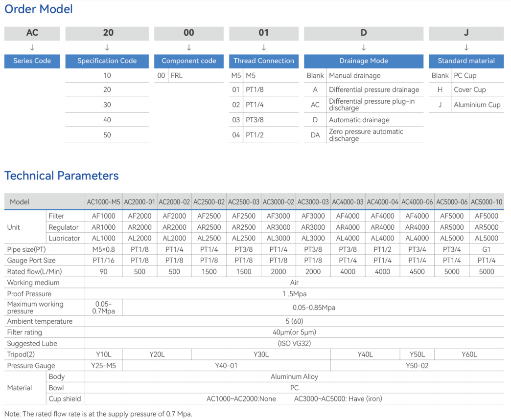This screenshot has width=511, height=420.
Task: Click the 'AC4000-06' column header
Action: [417, 202]
